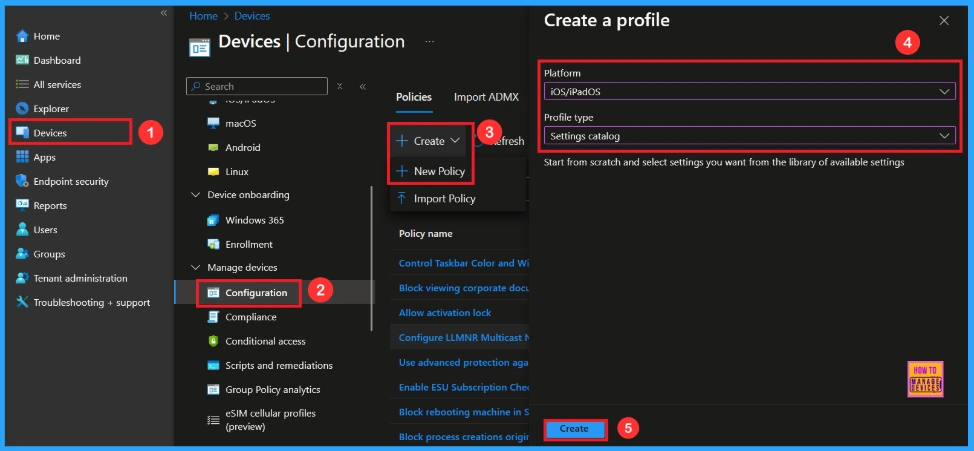Open Block rebooting machine policy
This screenshot has height=451, width=974.
pos(464,412)
